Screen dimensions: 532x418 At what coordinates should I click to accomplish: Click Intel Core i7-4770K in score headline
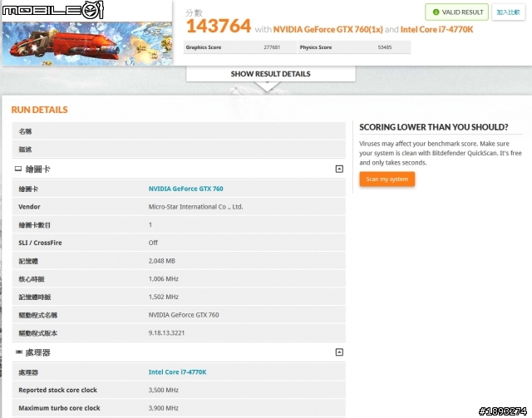point(436,30)
